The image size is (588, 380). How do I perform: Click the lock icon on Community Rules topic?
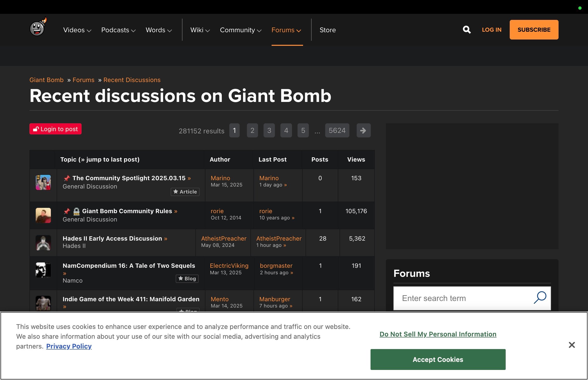[76, 211]
